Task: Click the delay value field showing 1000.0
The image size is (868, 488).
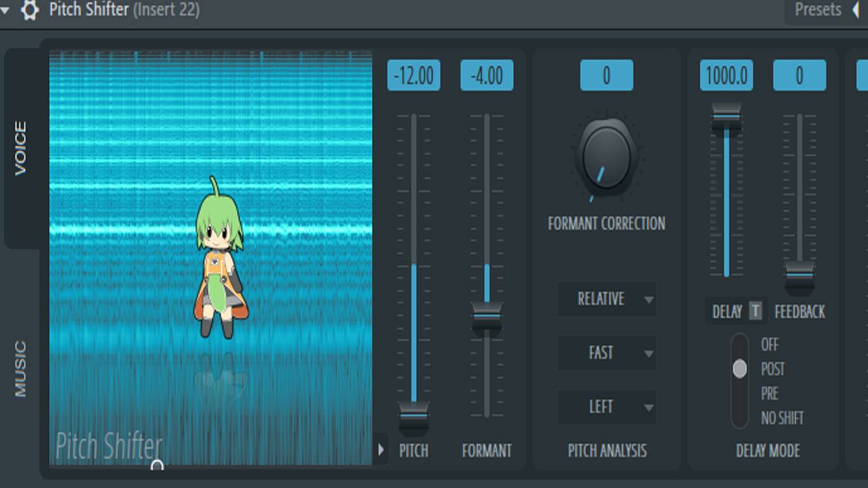Action: [x=726, y=76]
